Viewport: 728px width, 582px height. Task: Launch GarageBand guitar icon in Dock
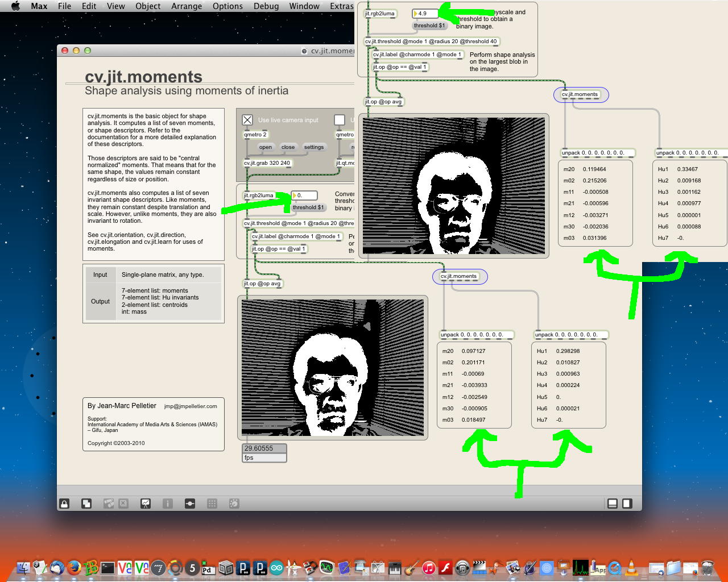[412, 567]
